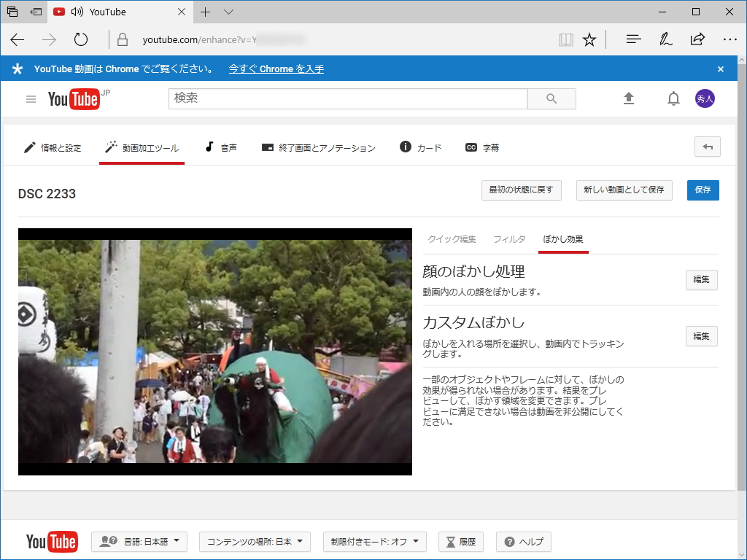Image resolution: width=747 pixels, height=560 pixels.
Task: Switch to the 字幕 tab
Action: click(x=482, y=147)
